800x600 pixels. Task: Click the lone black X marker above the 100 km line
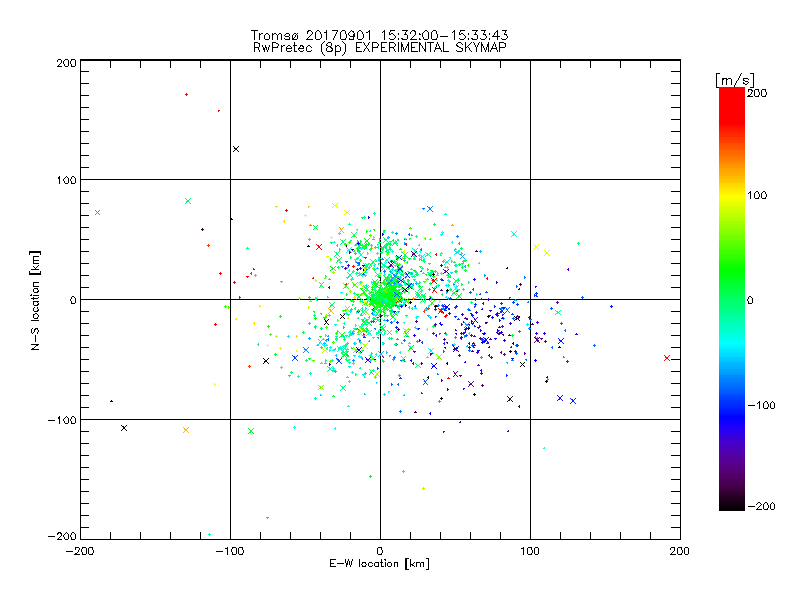(x=236, y=149)
